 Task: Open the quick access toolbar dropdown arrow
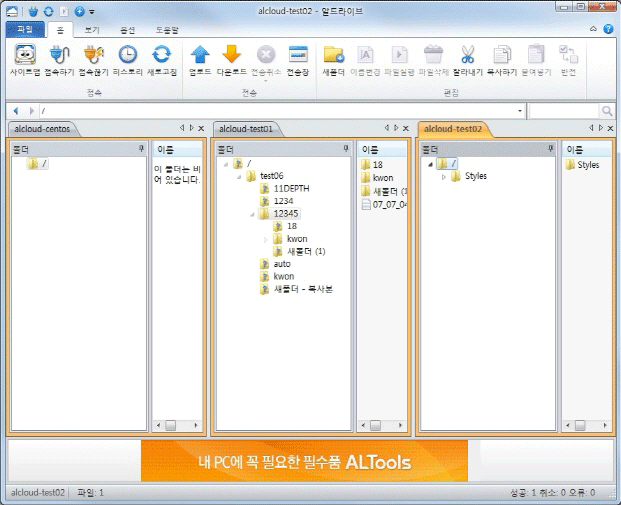[92, 12]
